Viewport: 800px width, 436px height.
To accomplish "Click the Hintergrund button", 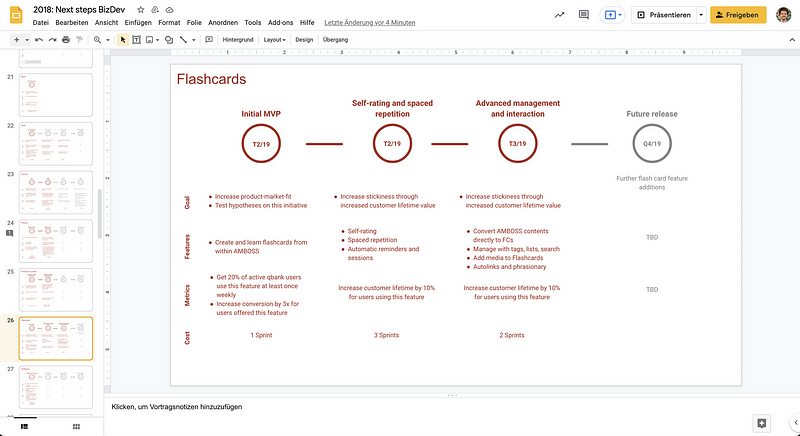I will point(238,40).
